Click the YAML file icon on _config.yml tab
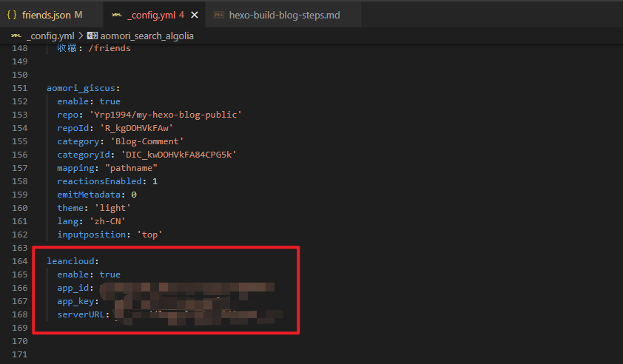 [x=117, y=15]
